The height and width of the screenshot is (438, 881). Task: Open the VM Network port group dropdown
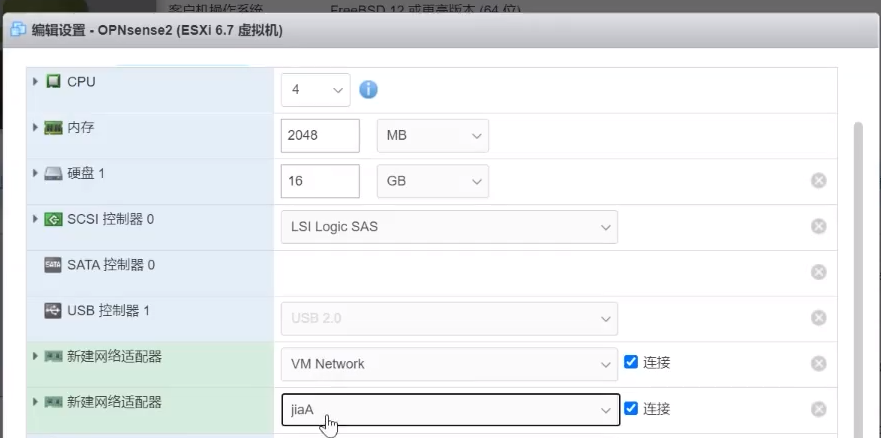point(449,364)
